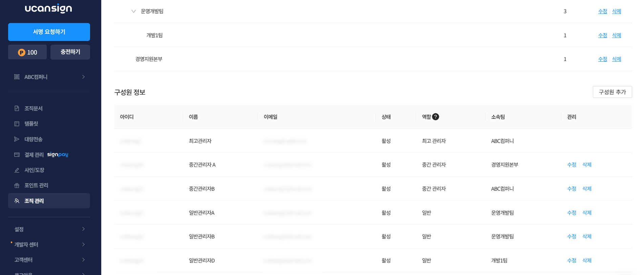This screenshot has height=275, width=644.
Task: Click the 대량전송 send arrow icon
Action: (17, 139)
